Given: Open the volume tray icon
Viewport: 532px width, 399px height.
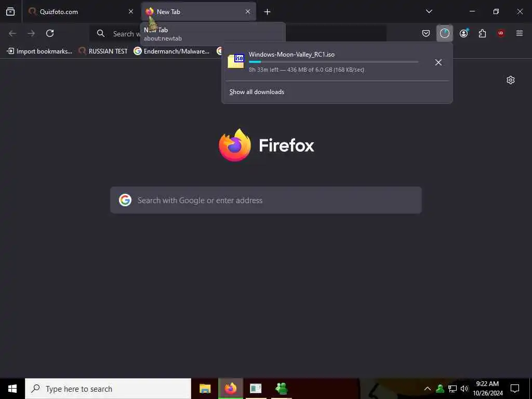Looking at the screenshot, I should click(464, 389).
